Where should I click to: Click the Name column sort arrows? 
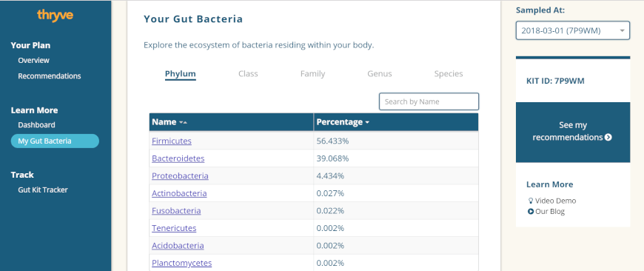pos(183,122)
